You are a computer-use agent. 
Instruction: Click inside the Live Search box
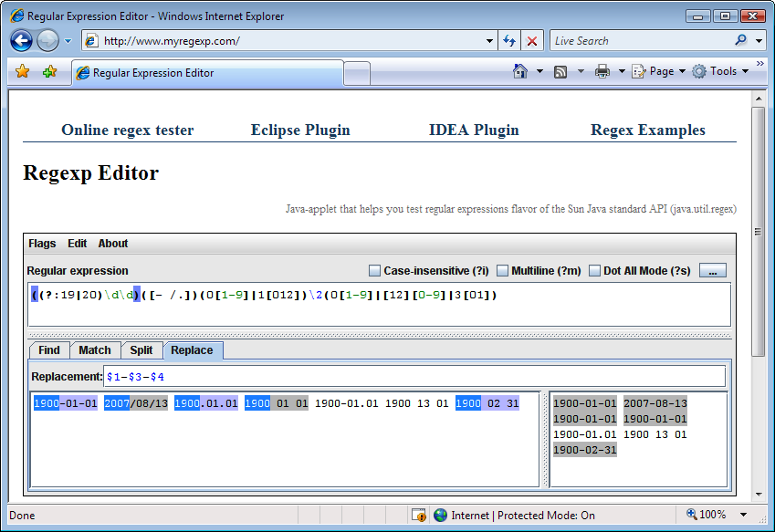click(640, 41)
